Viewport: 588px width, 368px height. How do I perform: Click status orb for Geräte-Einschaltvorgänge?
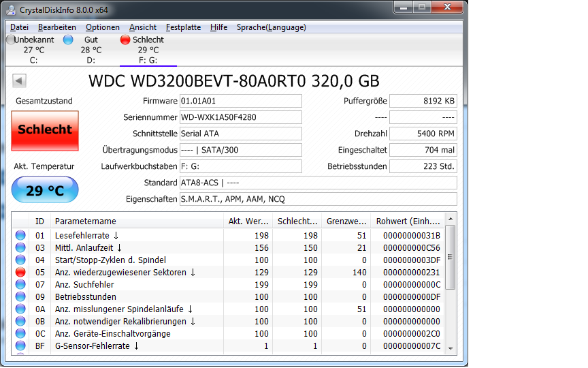coord(20,333)
